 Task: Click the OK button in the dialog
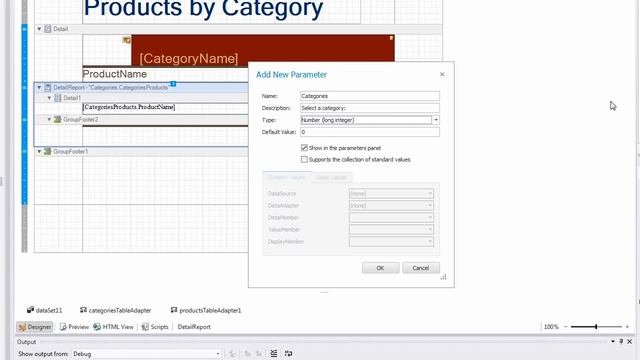tap(380, 268)
